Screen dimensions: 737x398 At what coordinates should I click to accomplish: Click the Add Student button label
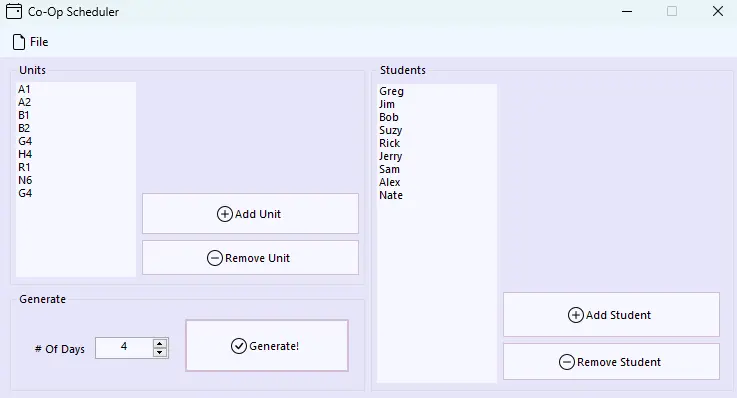[618, 315]
